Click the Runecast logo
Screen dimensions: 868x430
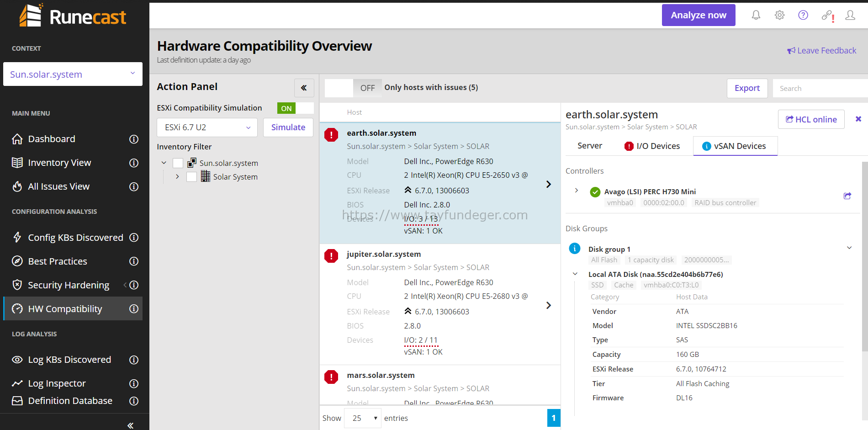coord(73,16)
